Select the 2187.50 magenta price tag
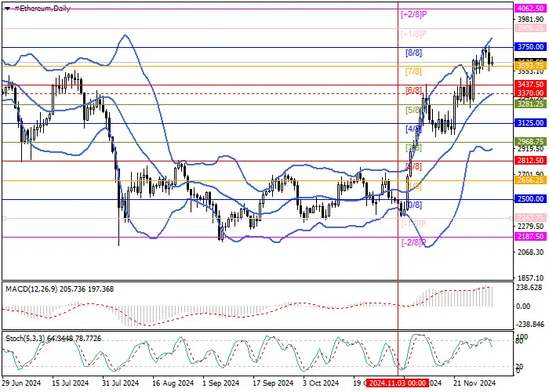The height and width of the screenshot is (392, 549). tap(530, 237)
